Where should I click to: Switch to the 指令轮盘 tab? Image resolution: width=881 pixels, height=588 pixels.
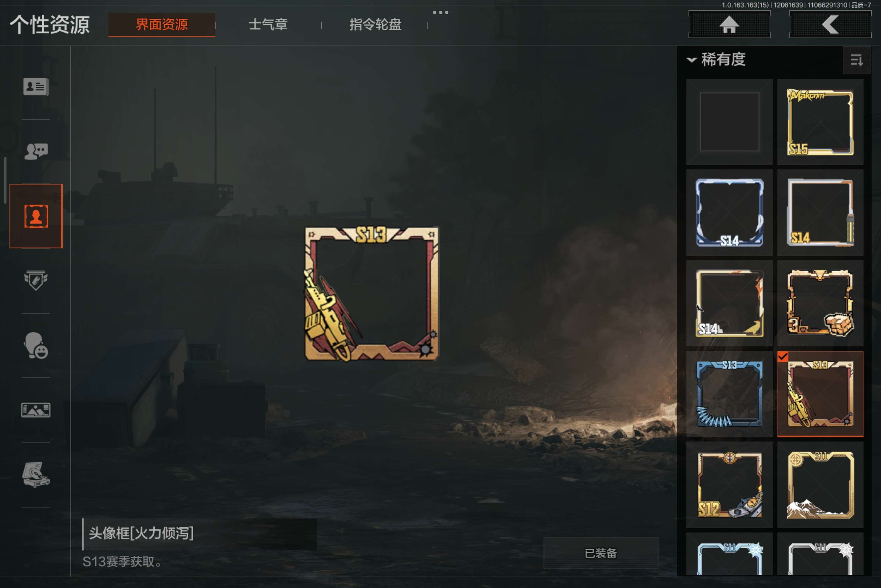click(375, 25)
